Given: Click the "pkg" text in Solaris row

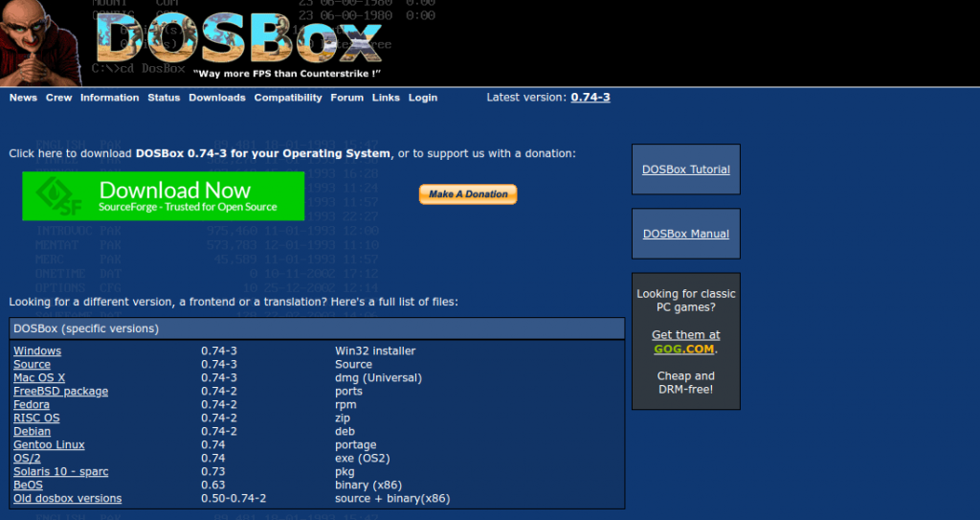Looking at the screenshot, I should tap(345, 472).
